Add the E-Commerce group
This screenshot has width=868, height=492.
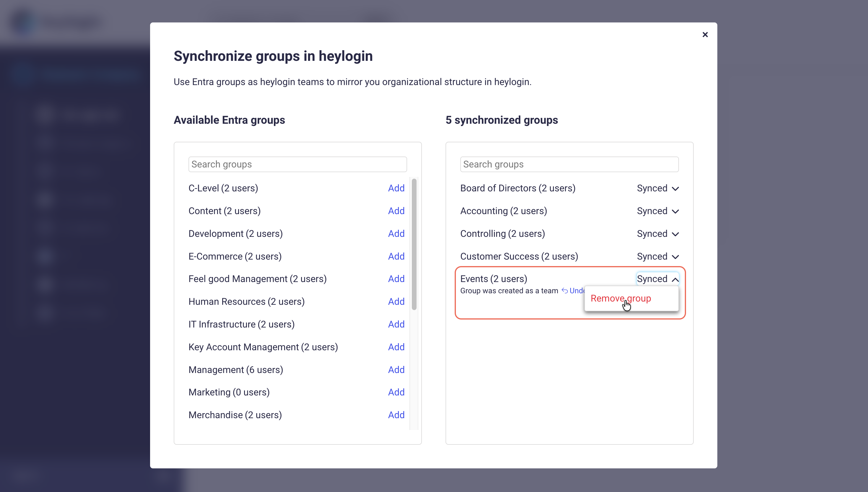(396, 256)
